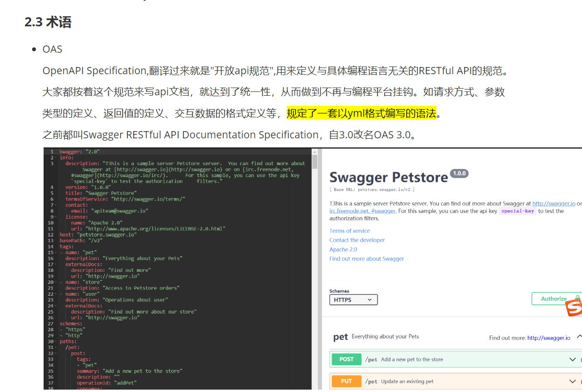
Task: Click the 1.0.0 version badge
Action: coord(459,173)
